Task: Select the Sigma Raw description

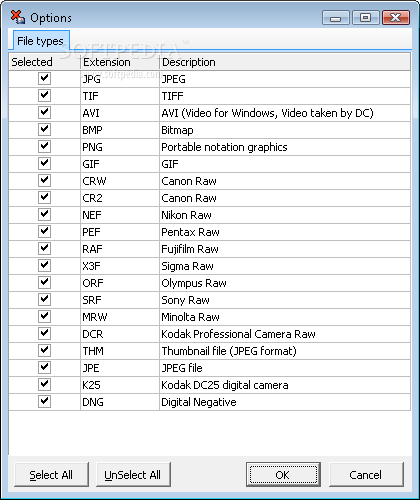Action: point(187,266)
